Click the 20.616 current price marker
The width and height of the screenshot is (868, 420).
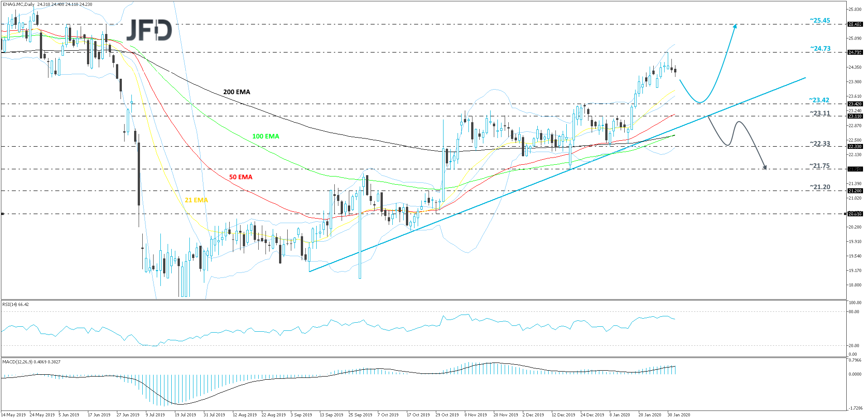pyautogui.click(x=856, y=214)
